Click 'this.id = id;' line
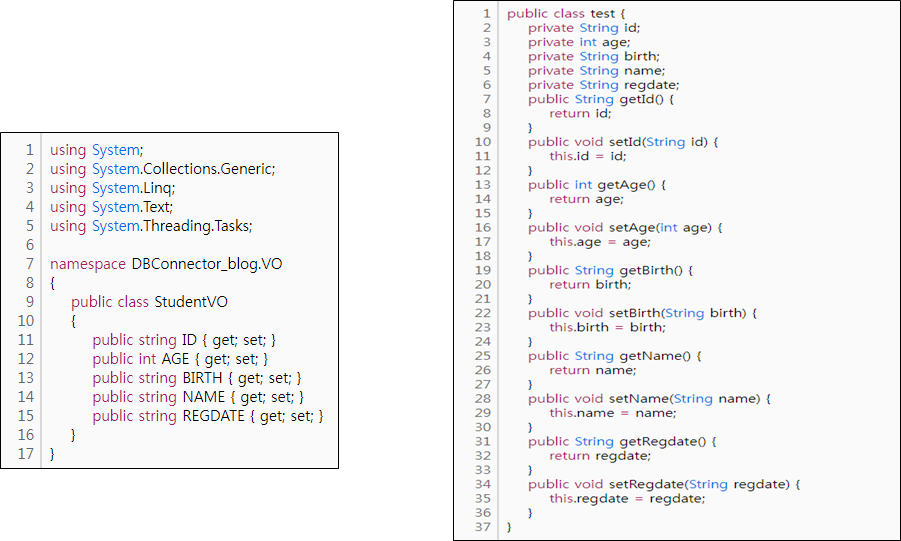The height and width of the screenshot is (541, 901). [588, 156]
